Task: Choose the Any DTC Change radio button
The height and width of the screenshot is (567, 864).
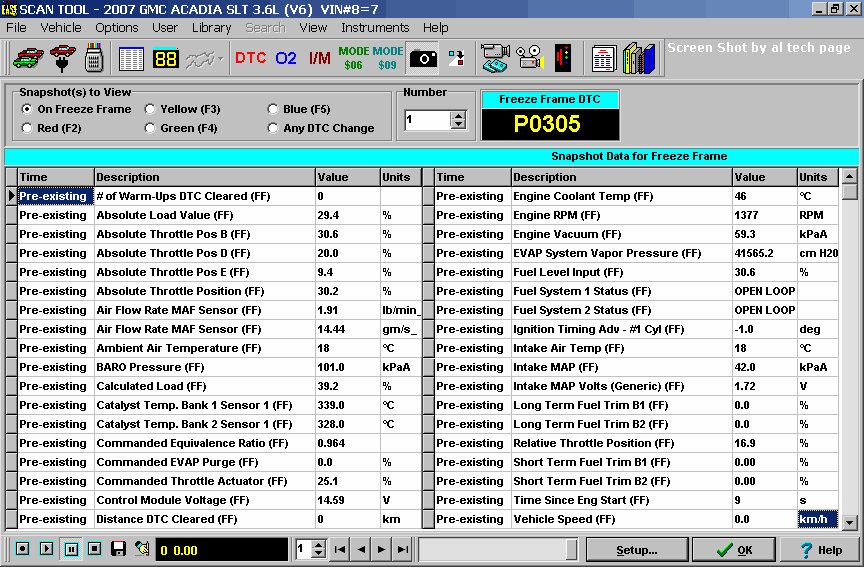Action: coord(273,128)
